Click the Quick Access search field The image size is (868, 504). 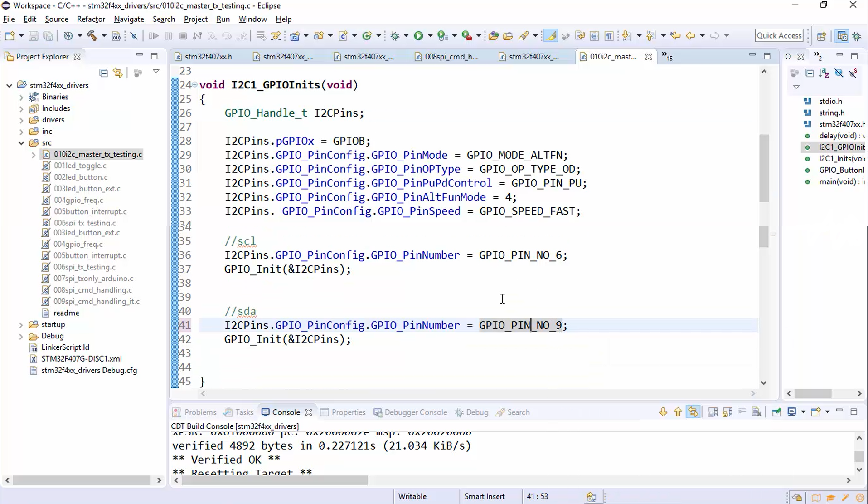point(779,35)
